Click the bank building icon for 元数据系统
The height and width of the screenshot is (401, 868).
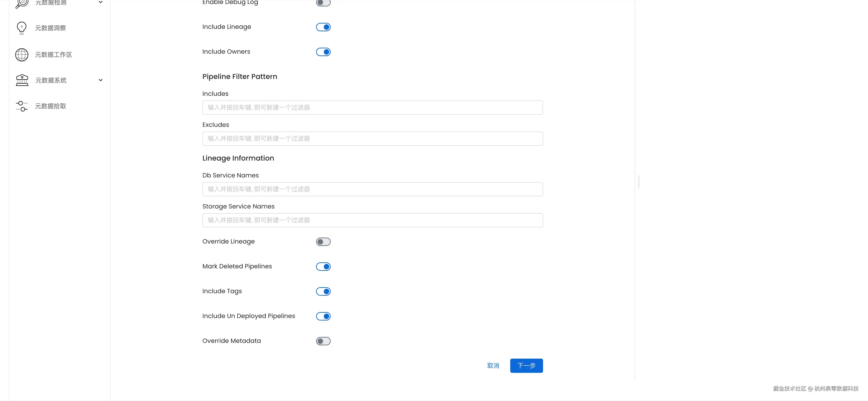pos(22,80)
